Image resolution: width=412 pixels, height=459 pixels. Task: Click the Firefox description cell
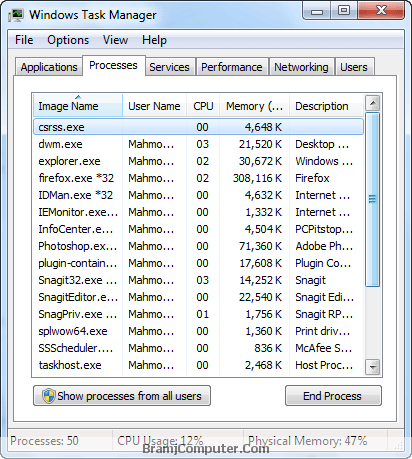click(312, 178)
